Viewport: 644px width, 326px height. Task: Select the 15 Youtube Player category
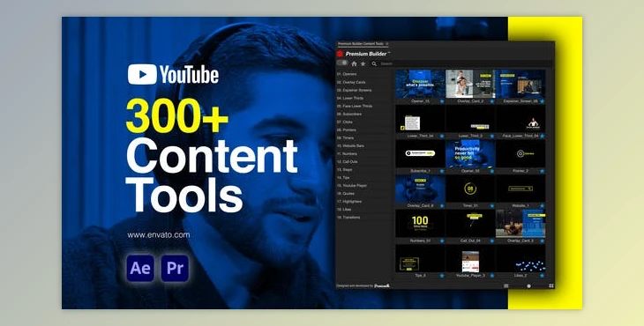[352, 186]
